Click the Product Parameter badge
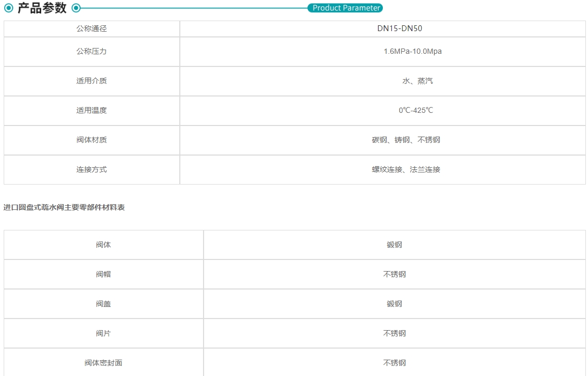The width and height of the screenshot is (588, 376). click(345, 8)
